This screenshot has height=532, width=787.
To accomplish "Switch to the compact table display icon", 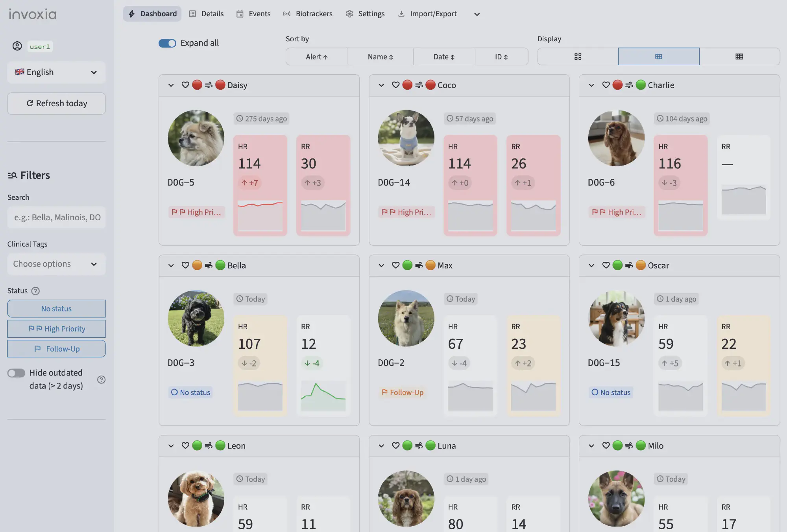I will 739,56.
